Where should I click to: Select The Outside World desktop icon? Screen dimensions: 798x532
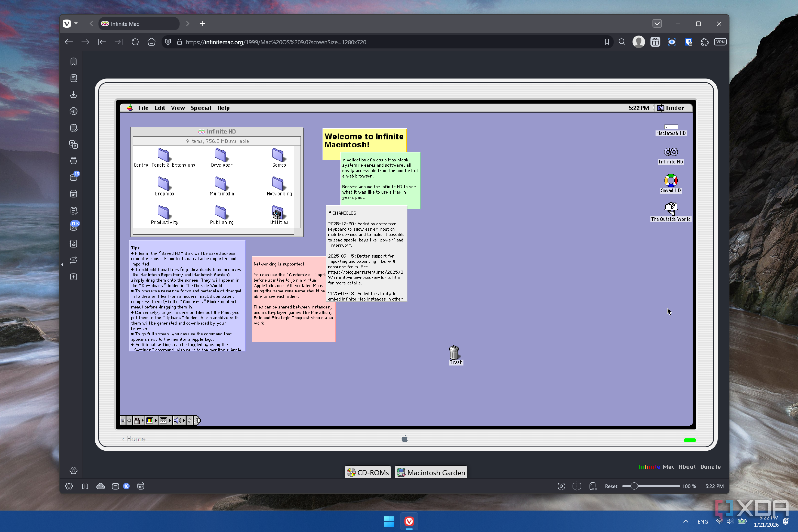tap(670, 209)
